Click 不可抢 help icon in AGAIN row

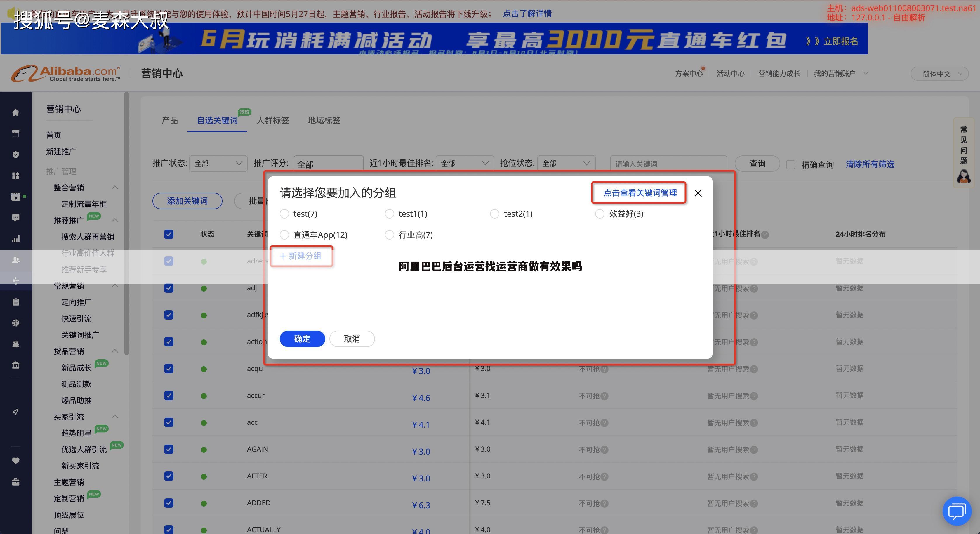tap(604, 450)
